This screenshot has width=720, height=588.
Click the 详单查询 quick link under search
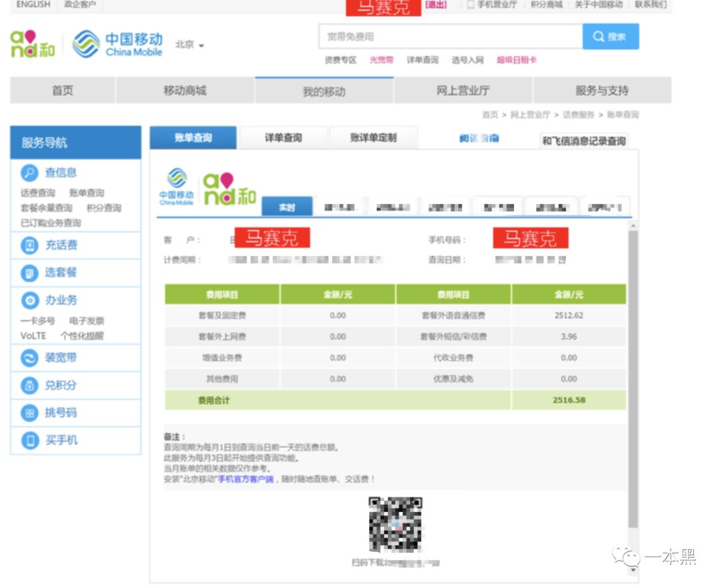[x=423, y=60]
